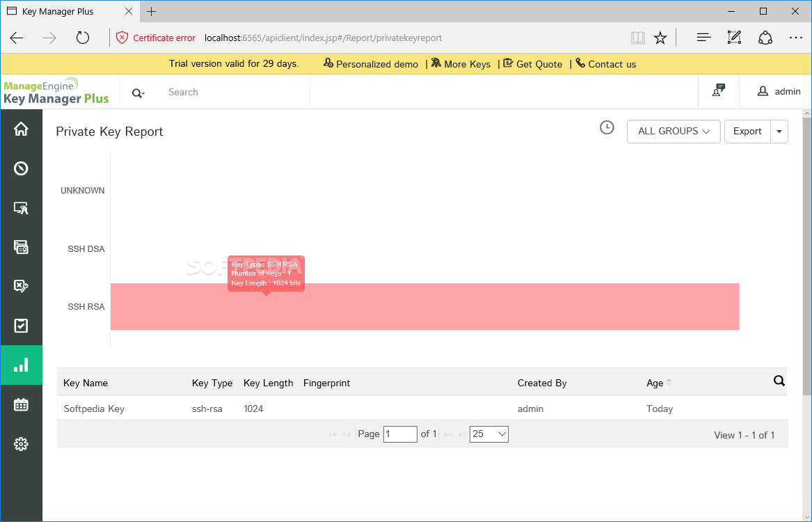Click the last page pagination arrow
Image resolution: width=812 pixels, height=522 pixels.
462,434
